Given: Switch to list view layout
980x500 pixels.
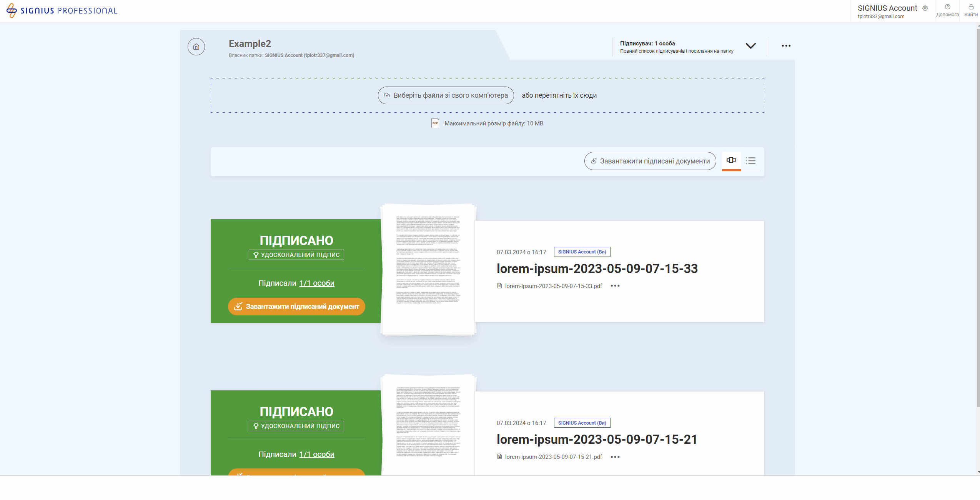Looking at the screenshot, I should tap(750, 161).
